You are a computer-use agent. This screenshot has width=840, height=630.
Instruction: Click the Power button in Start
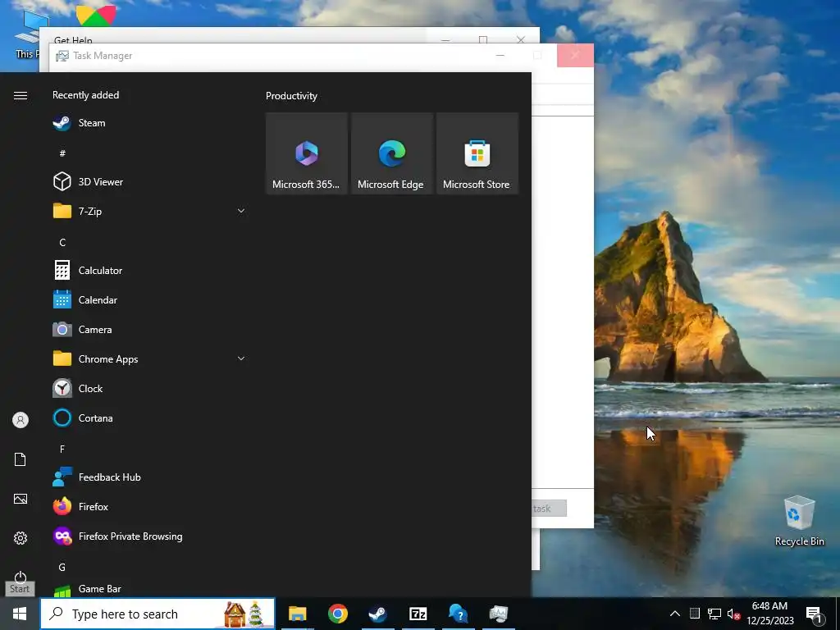coord(21,577)
